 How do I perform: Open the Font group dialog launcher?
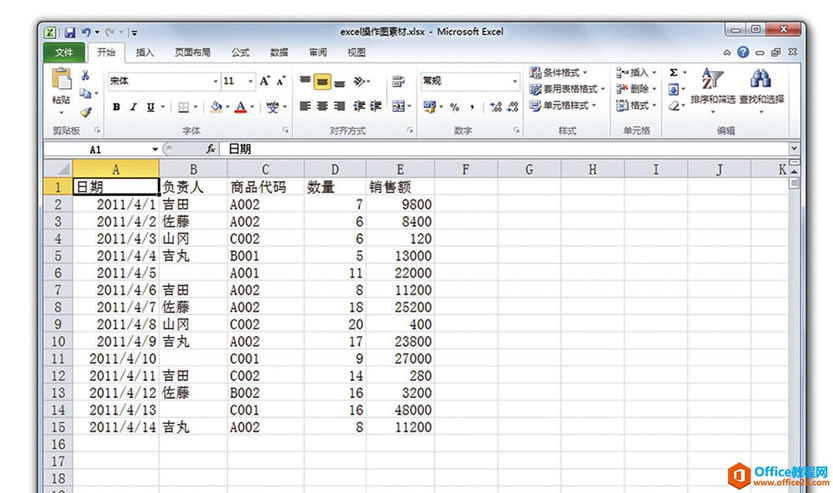285,130
